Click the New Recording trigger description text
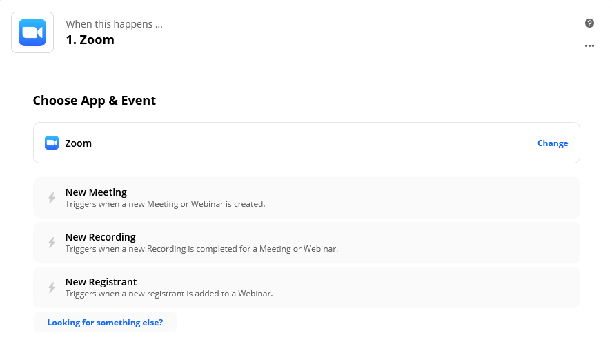612x364 pixels. tap(201, 249)
